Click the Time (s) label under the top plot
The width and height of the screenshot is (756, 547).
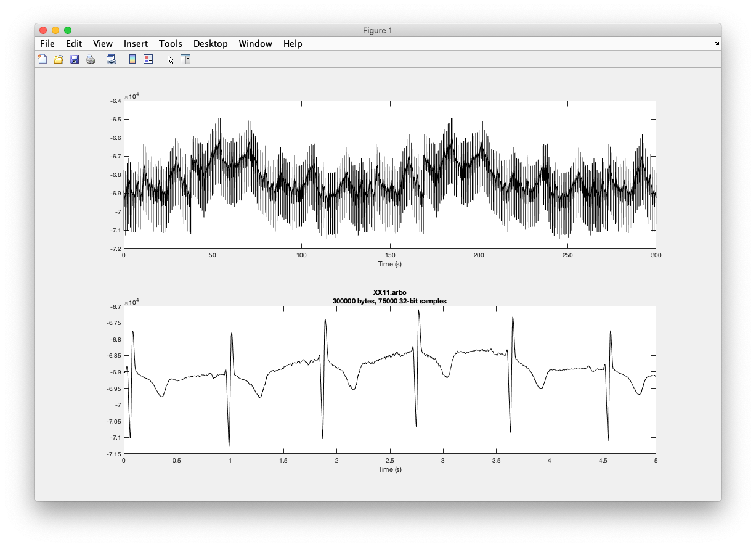coord(389,264)
